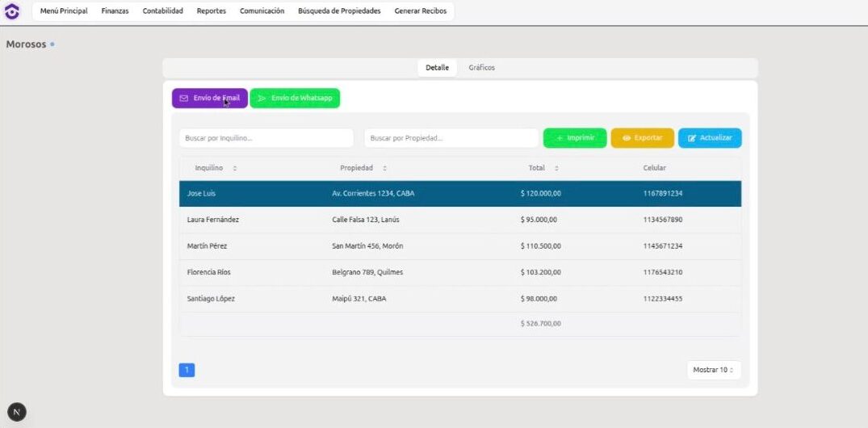This screenshot has height=428, width=868.
Task: Sort table by Inquilino column arrows
Action: tap(235, 168)
